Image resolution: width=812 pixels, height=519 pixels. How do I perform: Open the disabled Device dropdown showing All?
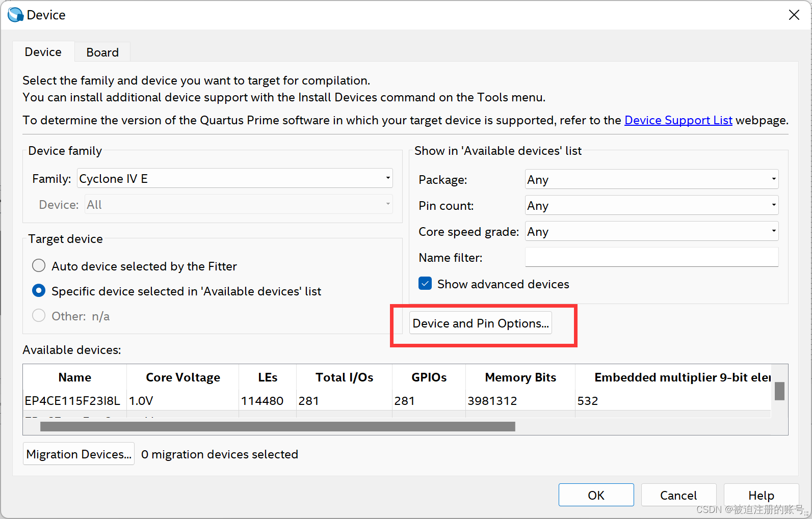tap(239, 205)
